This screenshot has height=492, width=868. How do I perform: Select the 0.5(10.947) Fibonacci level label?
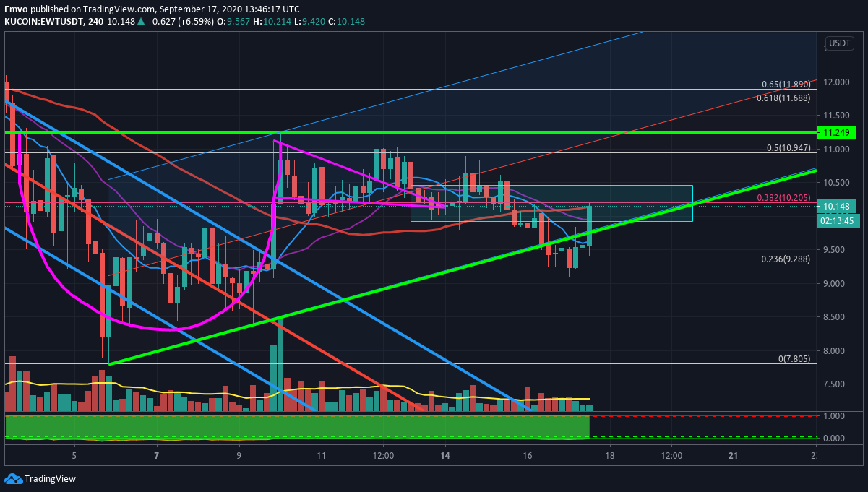[x=788, y=147]
